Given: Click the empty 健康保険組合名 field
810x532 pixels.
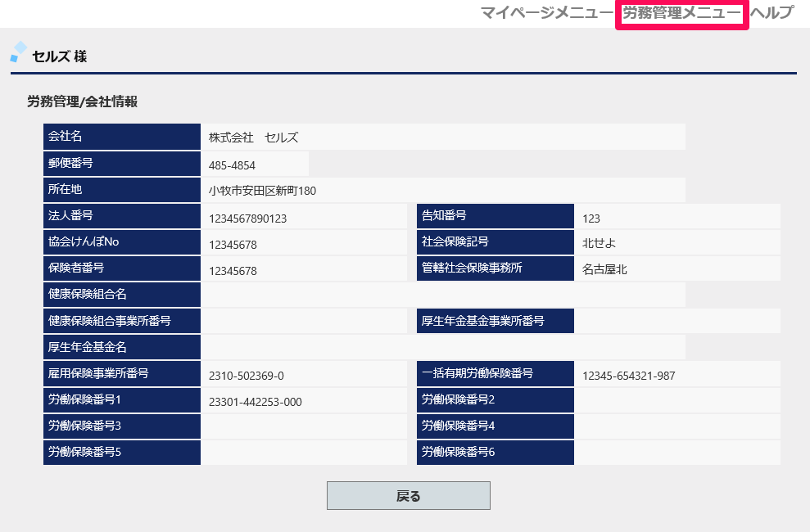Looking at the screenshot, I should [x=442, y=295].
